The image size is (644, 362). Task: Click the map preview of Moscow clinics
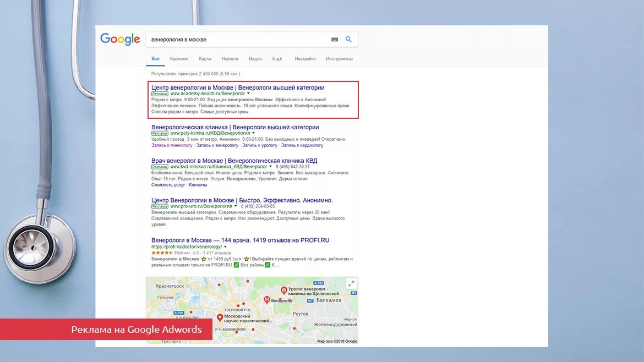(252, 310)
